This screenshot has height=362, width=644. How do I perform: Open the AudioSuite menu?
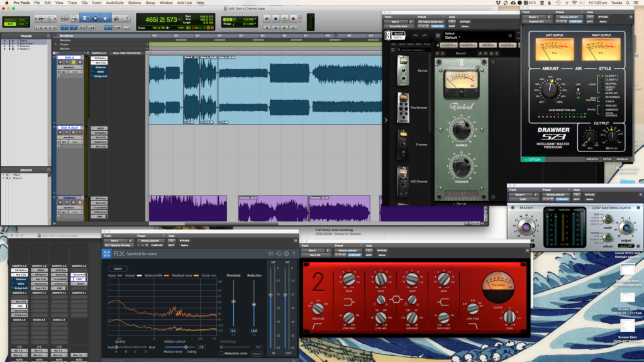click(114, 3)
